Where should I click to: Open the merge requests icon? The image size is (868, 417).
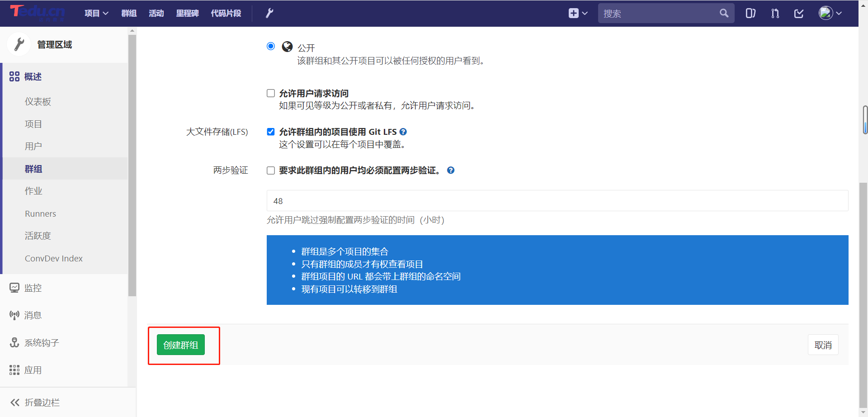click(x=775, y=13)
